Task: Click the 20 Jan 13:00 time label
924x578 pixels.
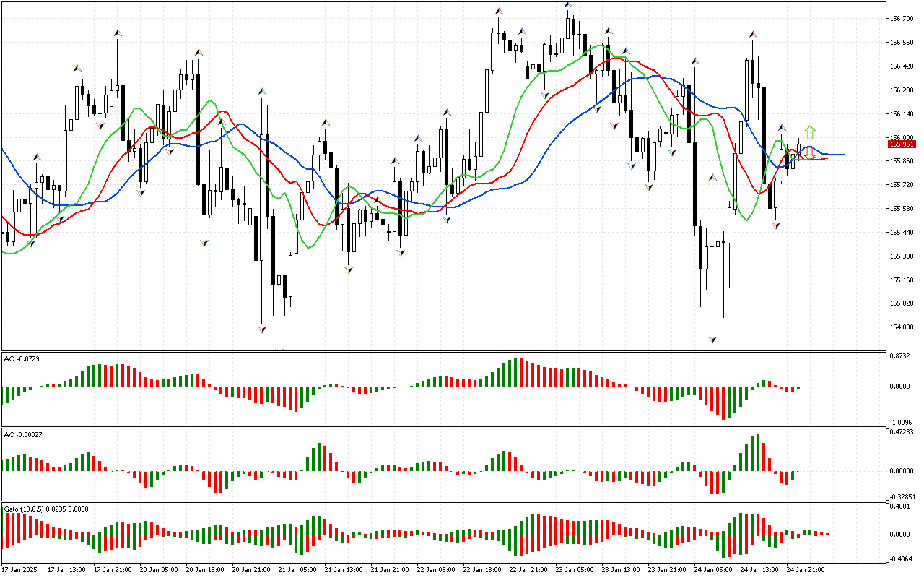Action: click(204, 570)
